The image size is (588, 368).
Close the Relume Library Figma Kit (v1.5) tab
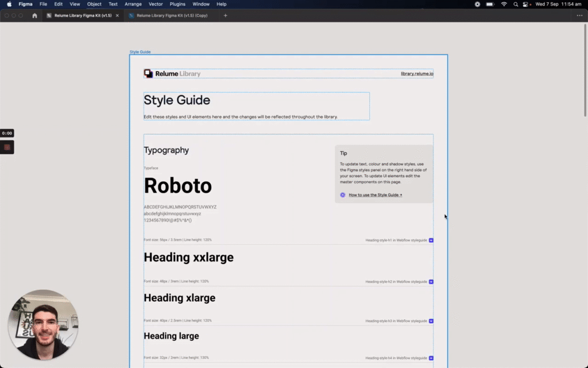point(117,16)
